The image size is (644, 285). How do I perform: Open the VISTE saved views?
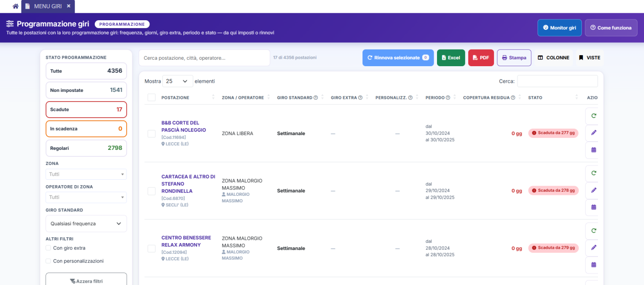[589, 57]
